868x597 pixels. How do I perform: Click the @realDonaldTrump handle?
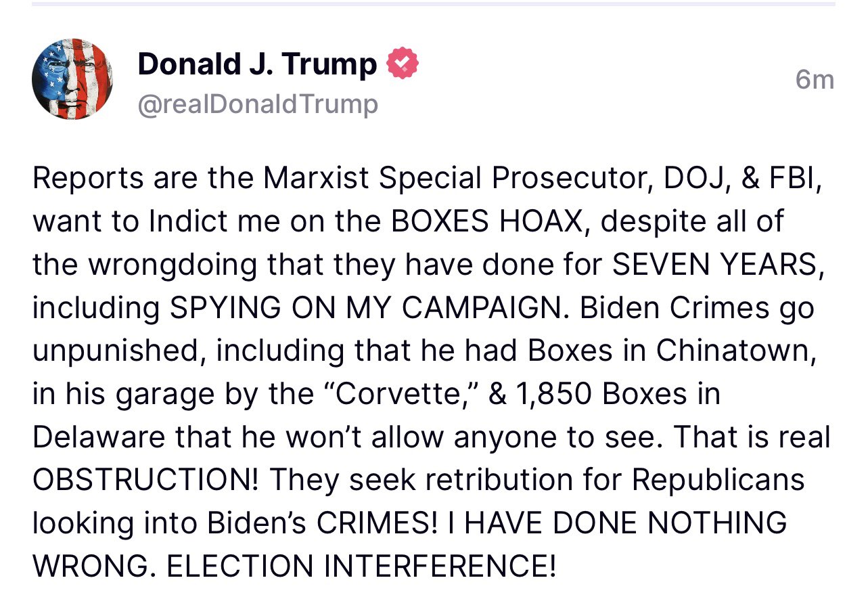point(258,105)
